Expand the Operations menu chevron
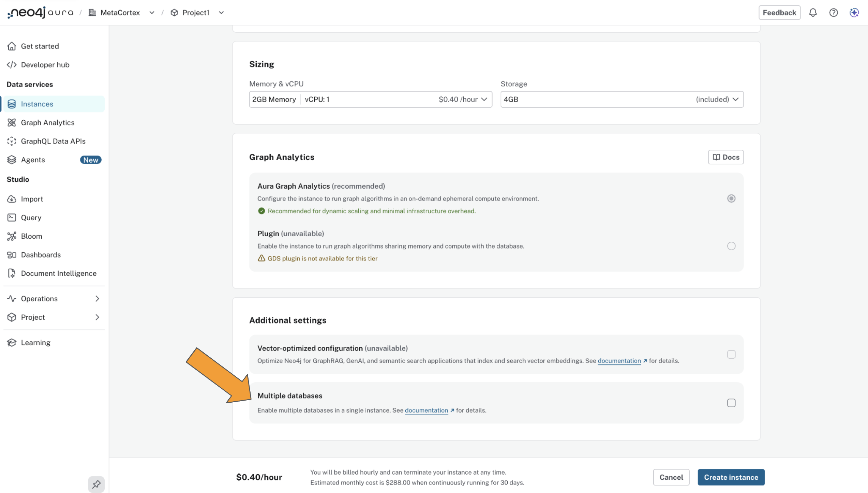Screen dimensions: 868x493 coord(97,299)
